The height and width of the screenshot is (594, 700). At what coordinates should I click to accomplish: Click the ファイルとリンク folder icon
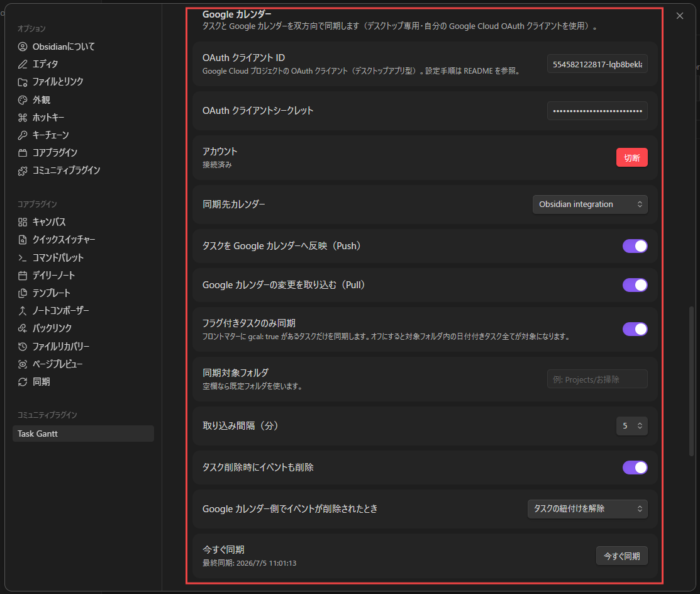[x=22, y=82]
